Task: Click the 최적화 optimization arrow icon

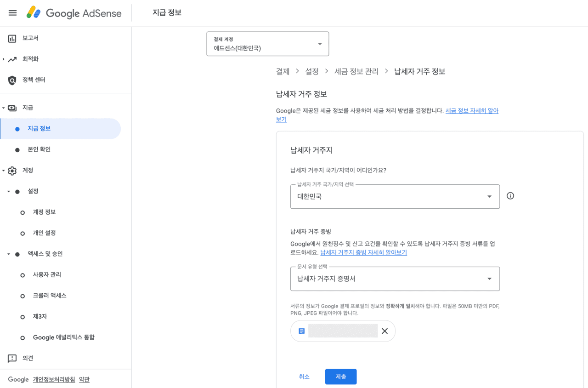Action: tap(11, 59)
